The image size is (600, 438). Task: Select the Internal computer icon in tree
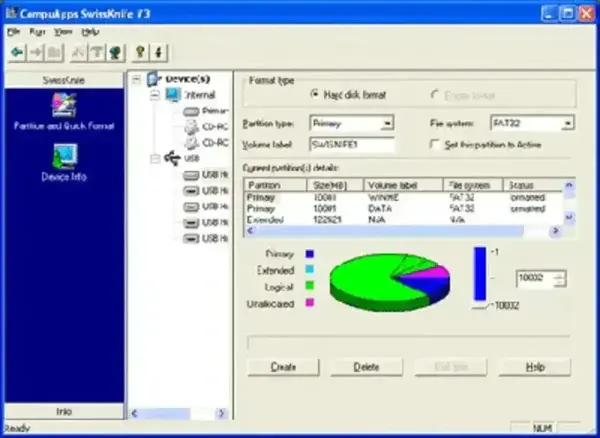click(x=171, y=95)
